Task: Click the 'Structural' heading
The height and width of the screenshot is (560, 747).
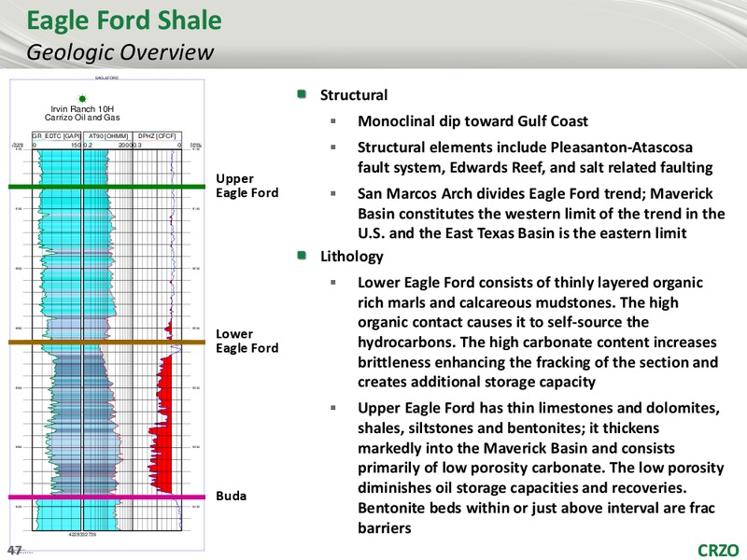Action: pos(354,95)
